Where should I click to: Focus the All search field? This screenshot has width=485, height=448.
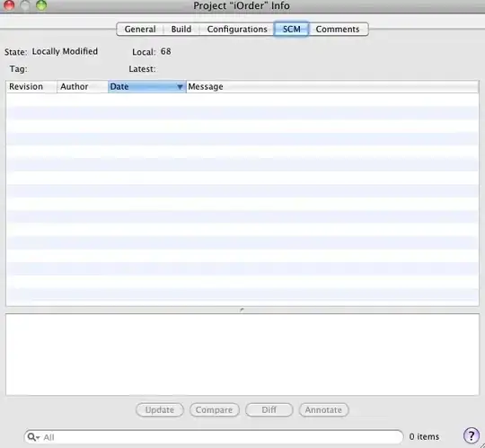tap(214, 437)
